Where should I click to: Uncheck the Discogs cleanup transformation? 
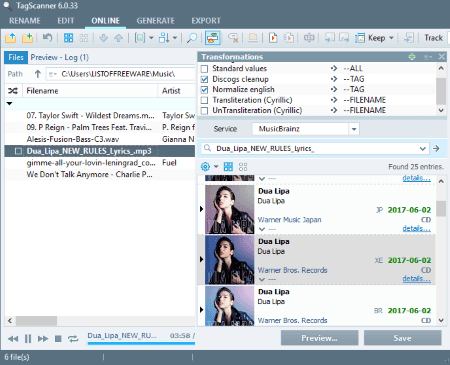(x=204, y=79)
